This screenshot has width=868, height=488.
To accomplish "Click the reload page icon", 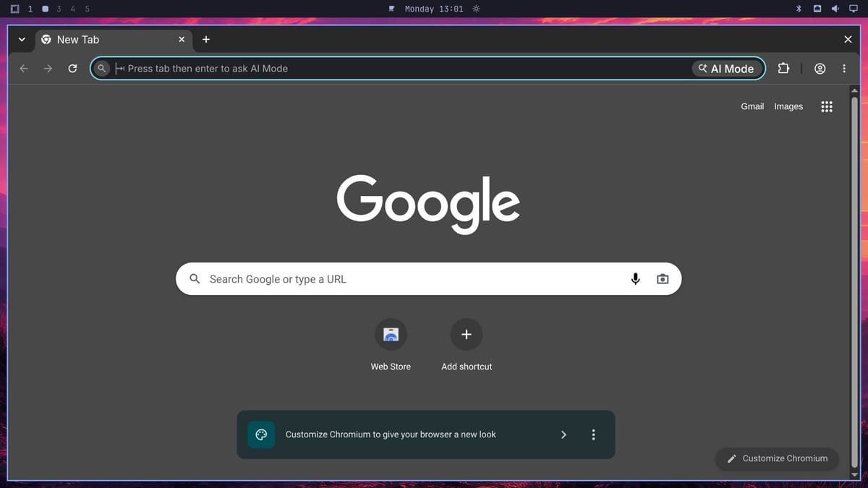I will tap(72, 69).
